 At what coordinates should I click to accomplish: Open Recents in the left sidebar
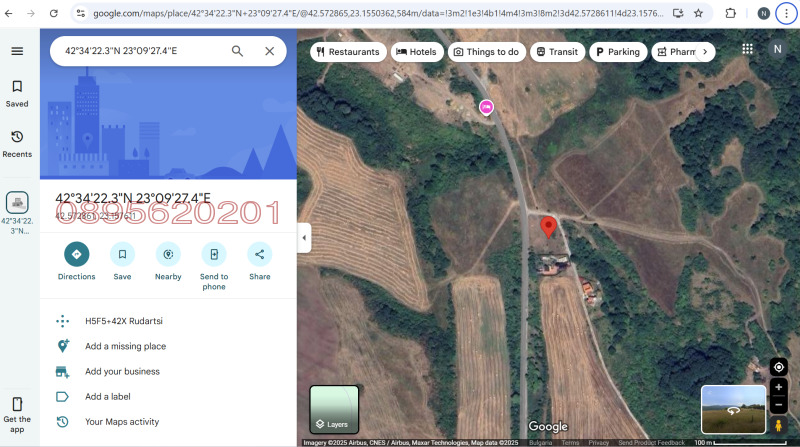coord(17,143)
